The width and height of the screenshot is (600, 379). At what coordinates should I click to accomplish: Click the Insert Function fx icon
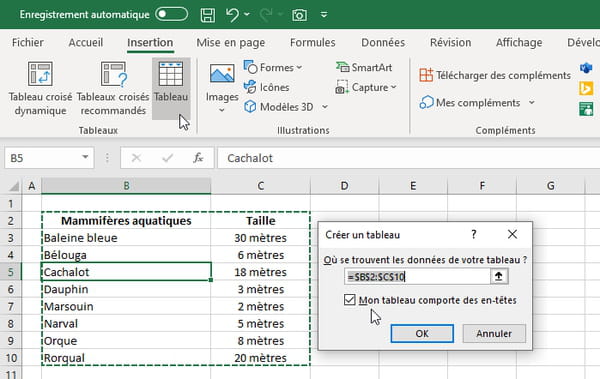pyautogui.click(x=198, y=158)
